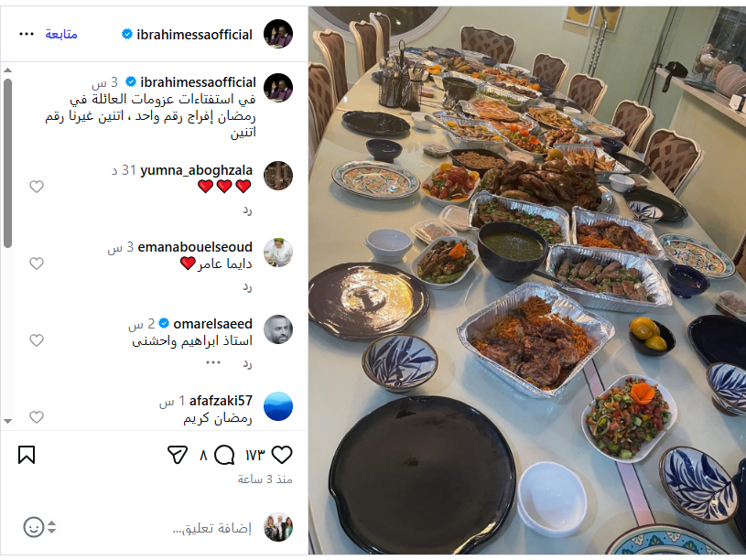The width and height of the screenshot is (746, 560).
Task: Save the post with bookmark icon
Action: (x=27, y=455)
